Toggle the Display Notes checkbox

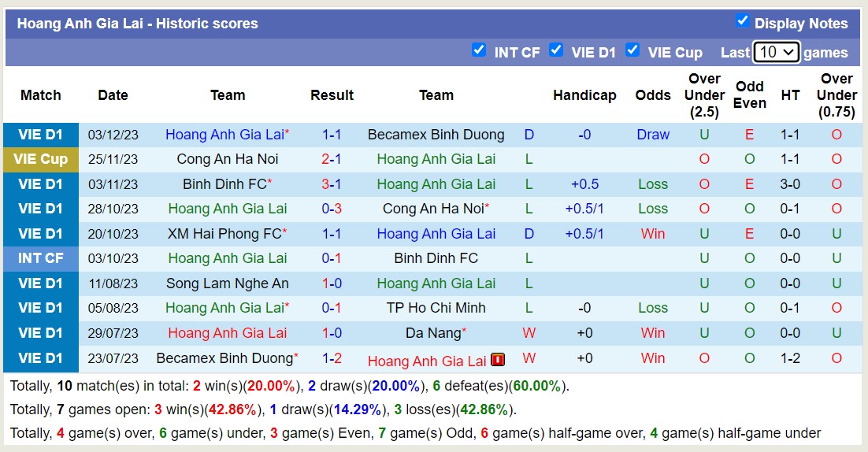click(x=742, y=21)
